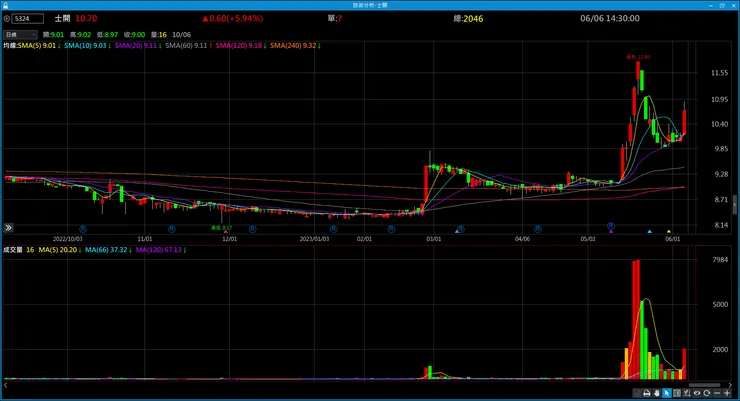Click the minus zoom-out icon
Viewport: 740px width, 401px height.
click(717, 393)
